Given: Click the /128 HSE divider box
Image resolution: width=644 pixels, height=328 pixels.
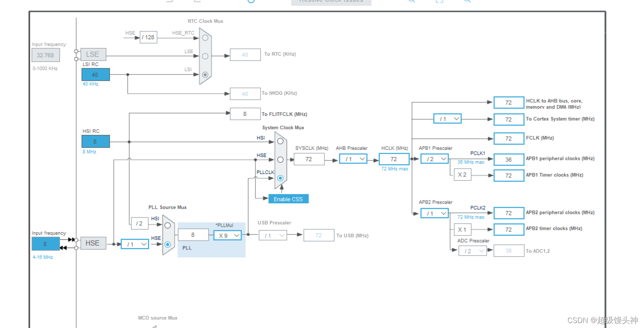Looking at the screenshot, I should (148, 37).
